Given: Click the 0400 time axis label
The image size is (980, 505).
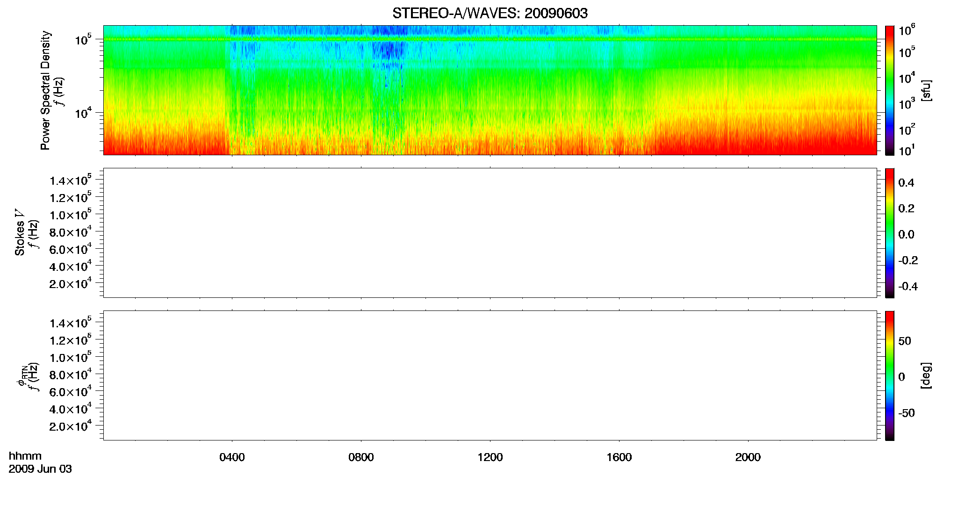Looking at the screenshot, I should tap(232, 457).
